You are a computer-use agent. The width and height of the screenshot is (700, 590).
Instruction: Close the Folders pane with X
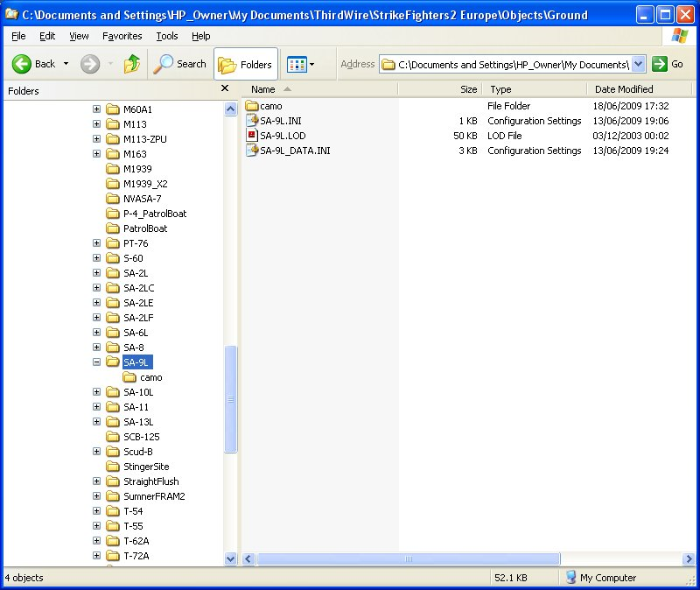tap(225, 88)
